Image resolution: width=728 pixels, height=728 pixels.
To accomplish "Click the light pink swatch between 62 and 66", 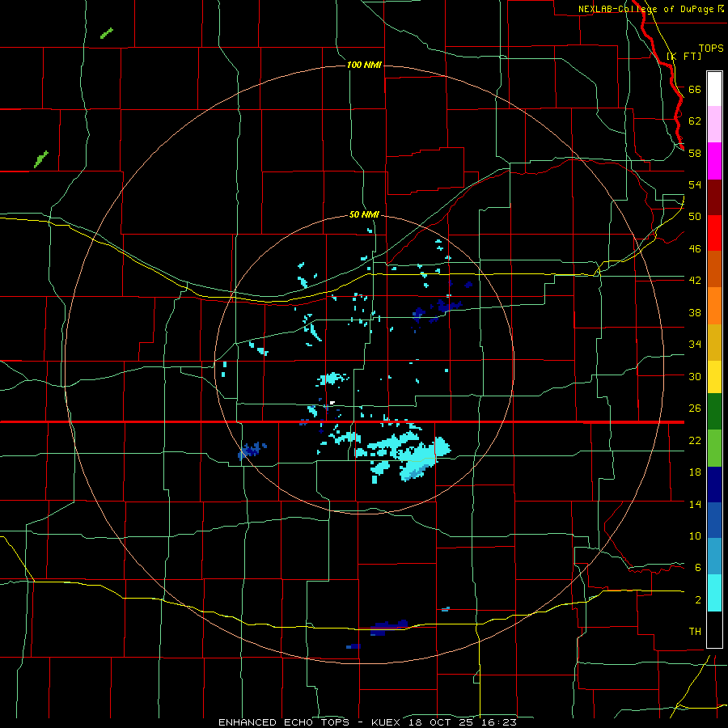I will tap(714, 124).
